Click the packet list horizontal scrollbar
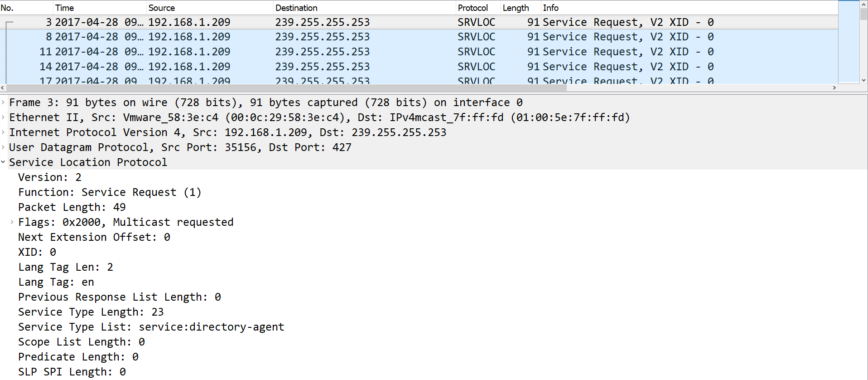868x380 pixels. (x=285, y=88)
